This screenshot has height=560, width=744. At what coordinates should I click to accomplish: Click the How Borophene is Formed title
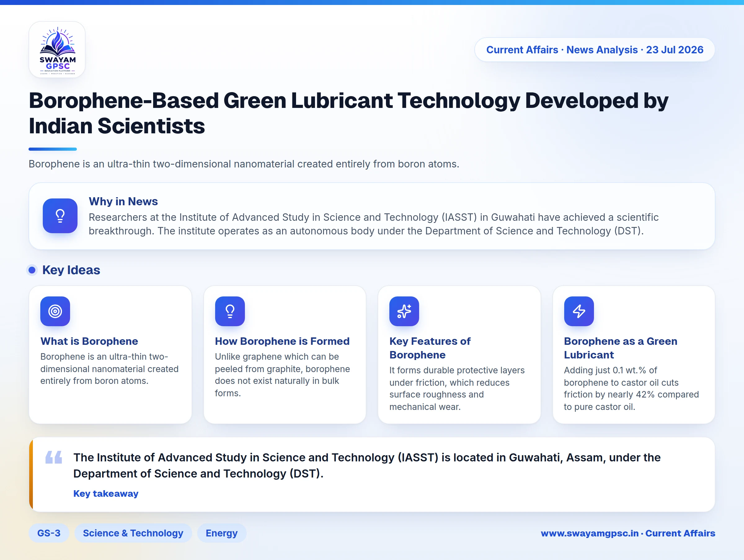[282, 341]
